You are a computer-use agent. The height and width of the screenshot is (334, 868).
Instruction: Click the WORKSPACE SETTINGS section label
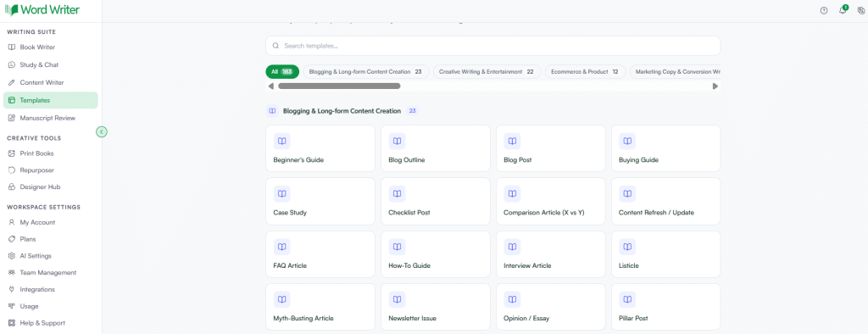44,207
